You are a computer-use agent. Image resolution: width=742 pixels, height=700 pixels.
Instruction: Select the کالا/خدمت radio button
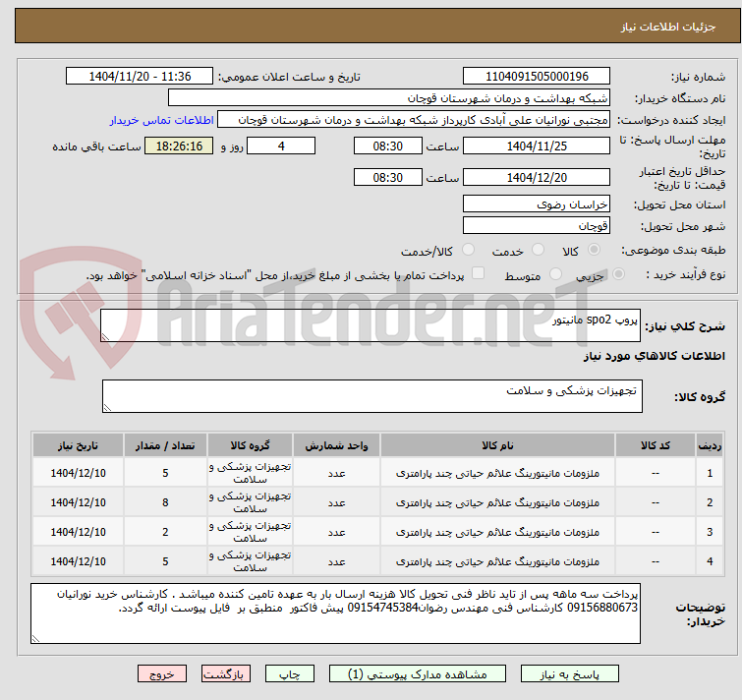click(x=468, y=250)
